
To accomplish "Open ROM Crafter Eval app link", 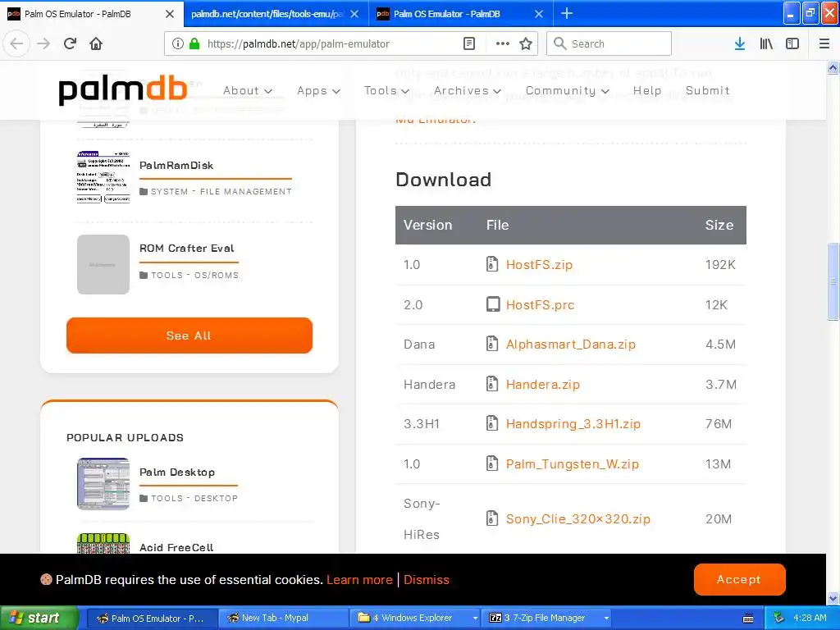I will pos(186,248).
